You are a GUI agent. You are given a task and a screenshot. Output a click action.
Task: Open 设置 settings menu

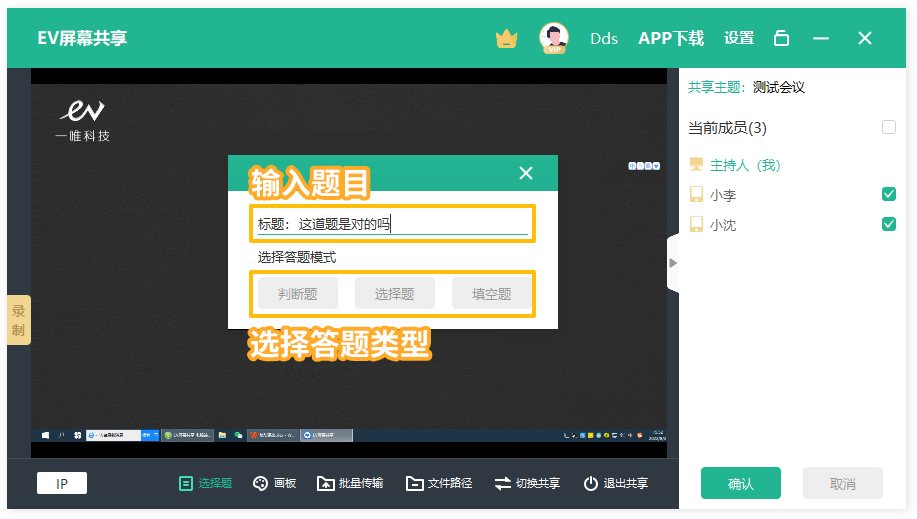pyautogui.click(x=739, y=38)
